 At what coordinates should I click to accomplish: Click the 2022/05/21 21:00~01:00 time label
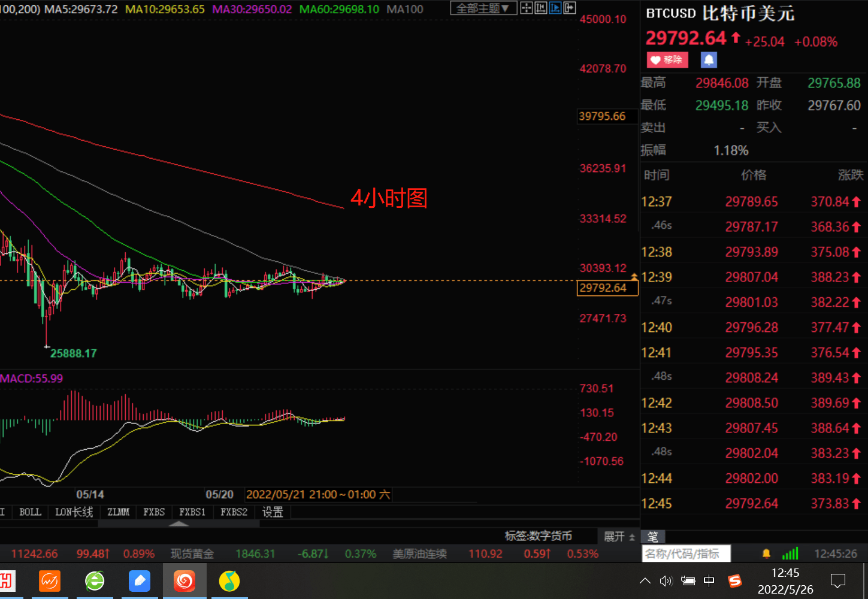pyautogui.click(x=318, y=495)
